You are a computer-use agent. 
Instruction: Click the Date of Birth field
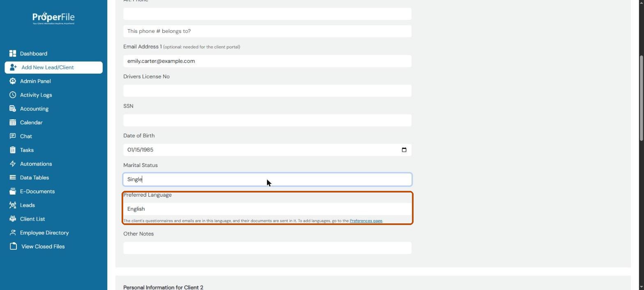click(267, 150)
